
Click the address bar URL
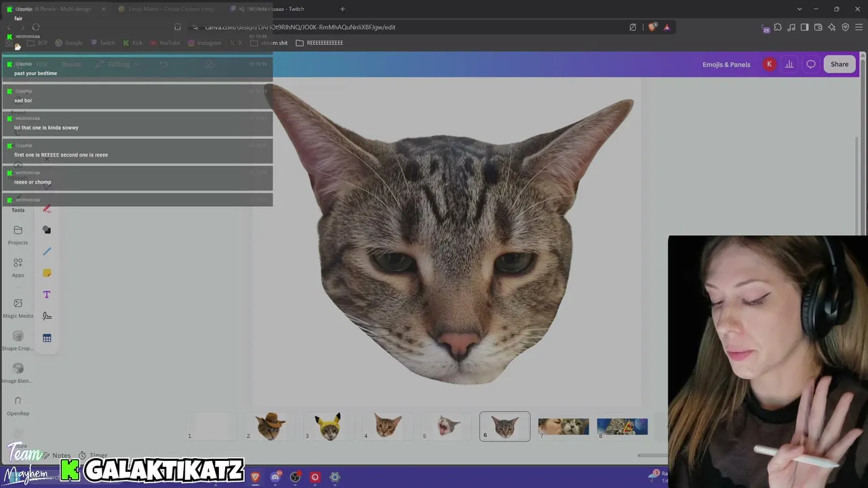[x=300, y=27]
